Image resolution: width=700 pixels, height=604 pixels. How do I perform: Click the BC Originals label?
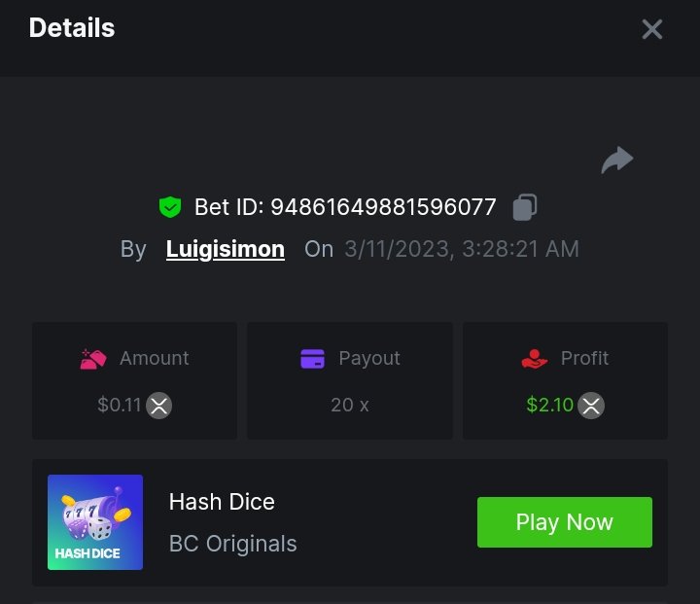[x=233, y=544]
